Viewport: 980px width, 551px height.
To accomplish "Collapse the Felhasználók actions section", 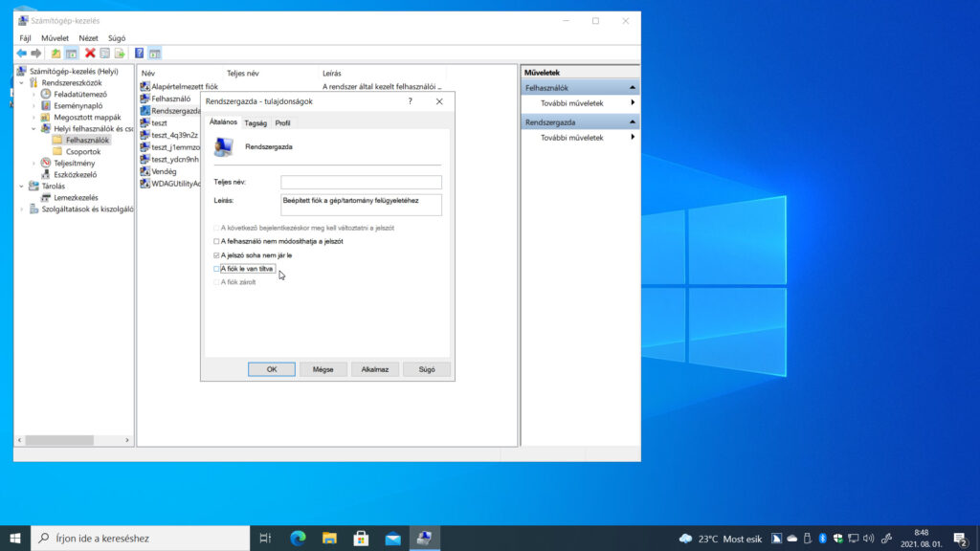I will pyautogui.click(x=632, y=87).
